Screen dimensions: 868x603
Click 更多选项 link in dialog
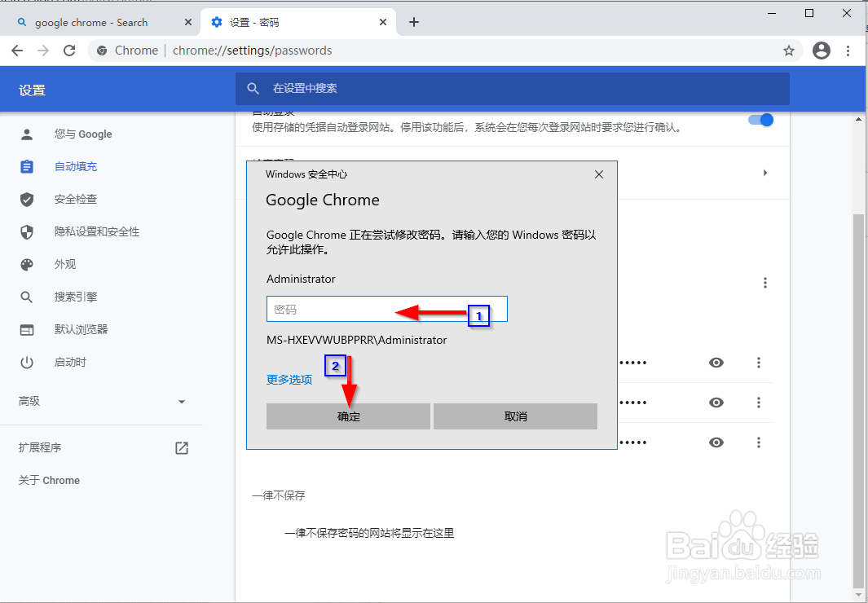[289, 380]
